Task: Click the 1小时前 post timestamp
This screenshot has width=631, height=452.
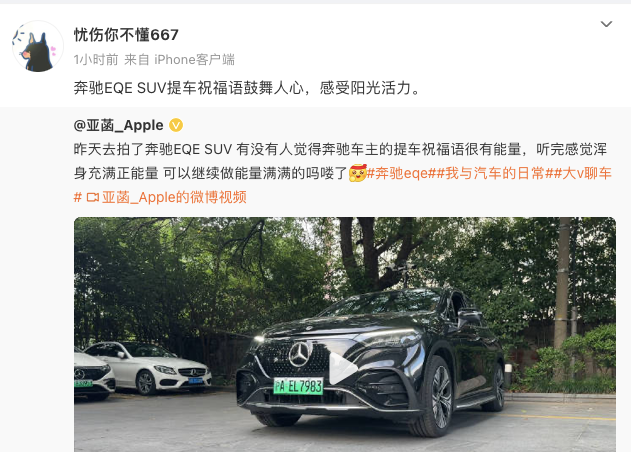Action: pos(96,60)
